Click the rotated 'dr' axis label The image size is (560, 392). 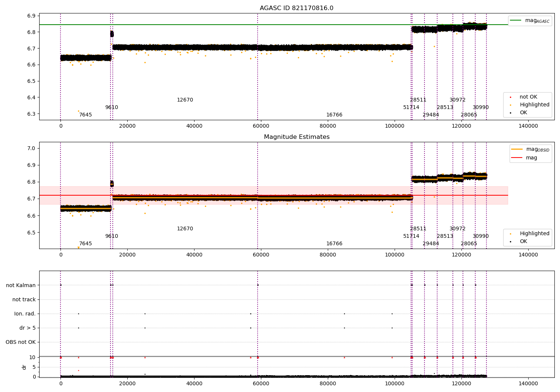[24, 367]
